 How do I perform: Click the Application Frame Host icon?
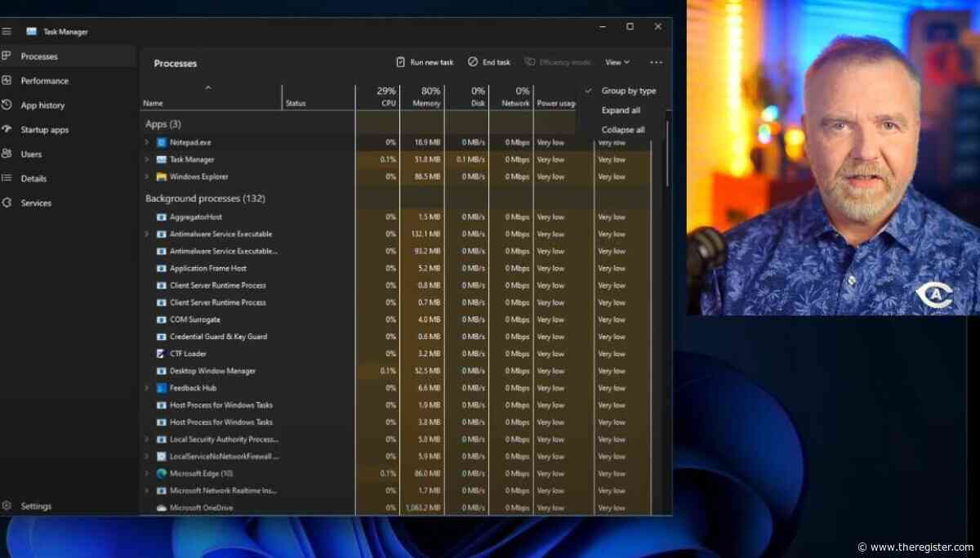[161, 268]
